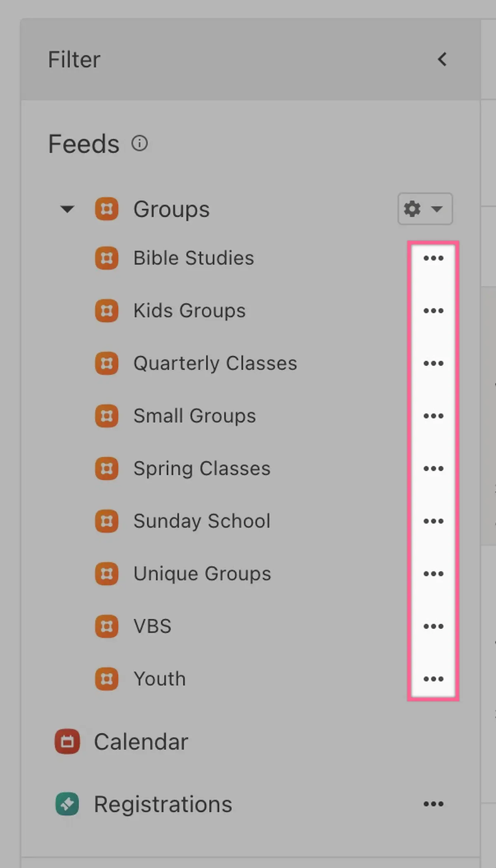The image size is (496, 868).
Task: Open the Small Groups ellipsis menu
Action: [x=433, y=416]
